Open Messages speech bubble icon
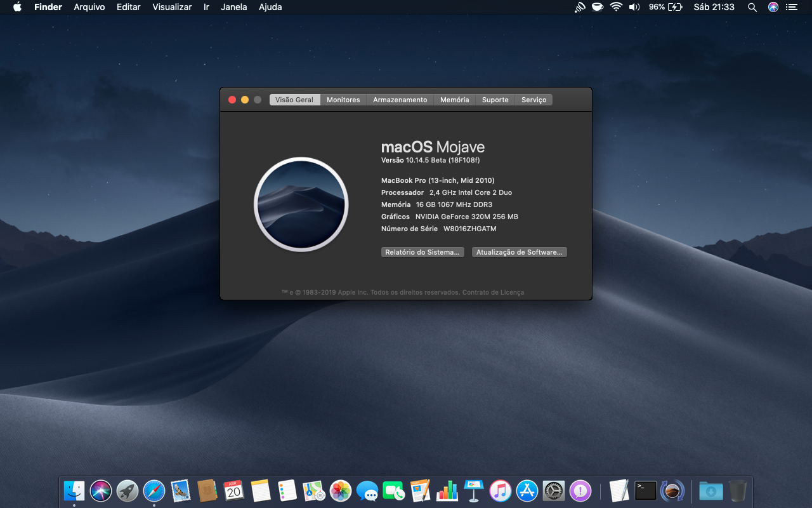Image resolution: width=812 pixels, height=508 pixels. (x=367, y=491)
